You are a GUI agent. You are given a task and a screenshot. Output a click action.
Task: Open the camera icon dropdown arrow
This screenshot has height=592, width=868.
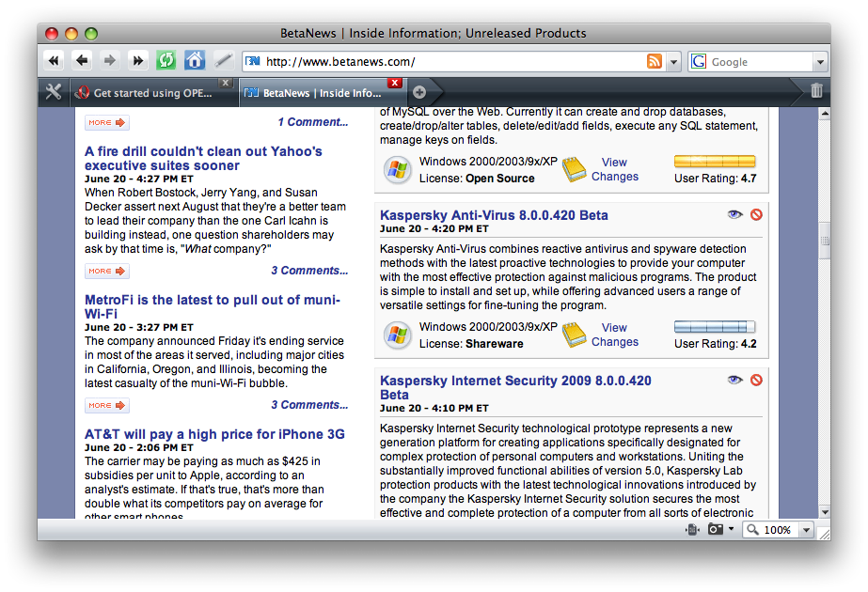click(732, 529)
